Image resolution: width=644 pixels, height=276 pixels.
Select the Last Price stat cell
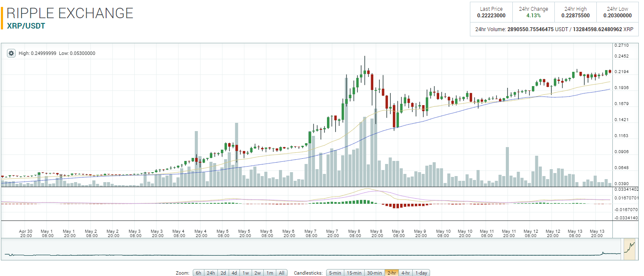point(491,12)
